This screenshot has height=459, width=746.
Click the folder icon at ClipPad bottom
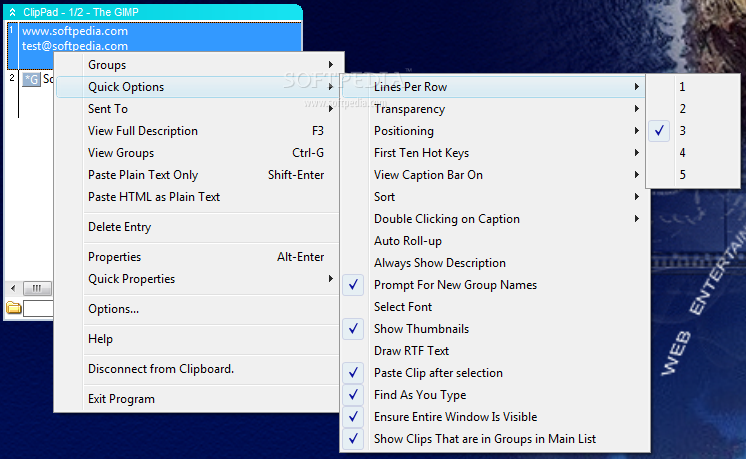click(x=14, y=308)
